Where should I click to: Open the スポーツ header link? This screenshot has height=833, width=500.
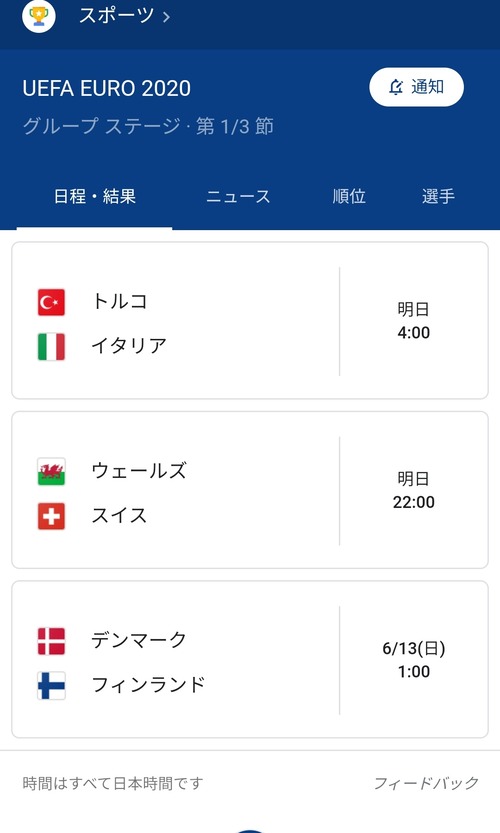pyautogui.click(x=116, y=15)
